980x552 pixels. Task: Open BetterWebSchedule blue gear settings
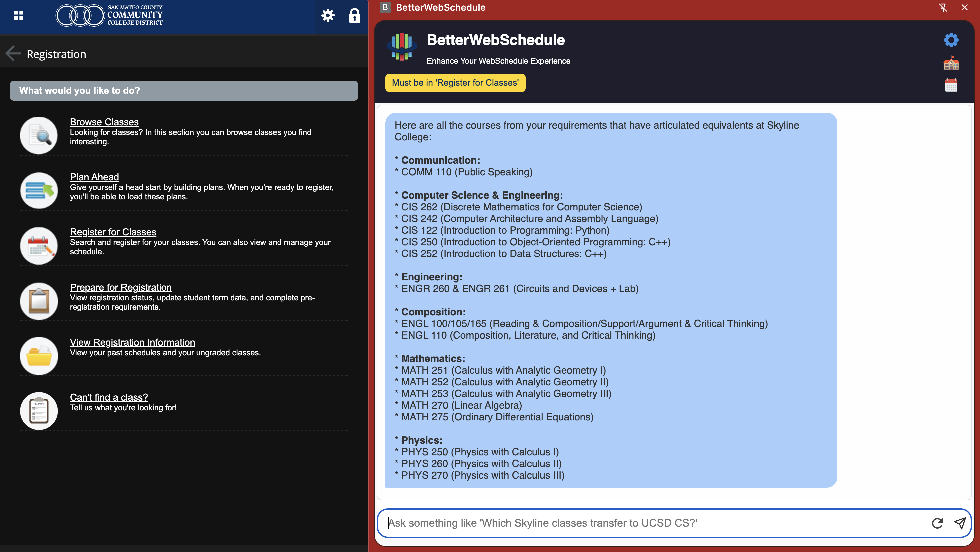tap(951, 40)
